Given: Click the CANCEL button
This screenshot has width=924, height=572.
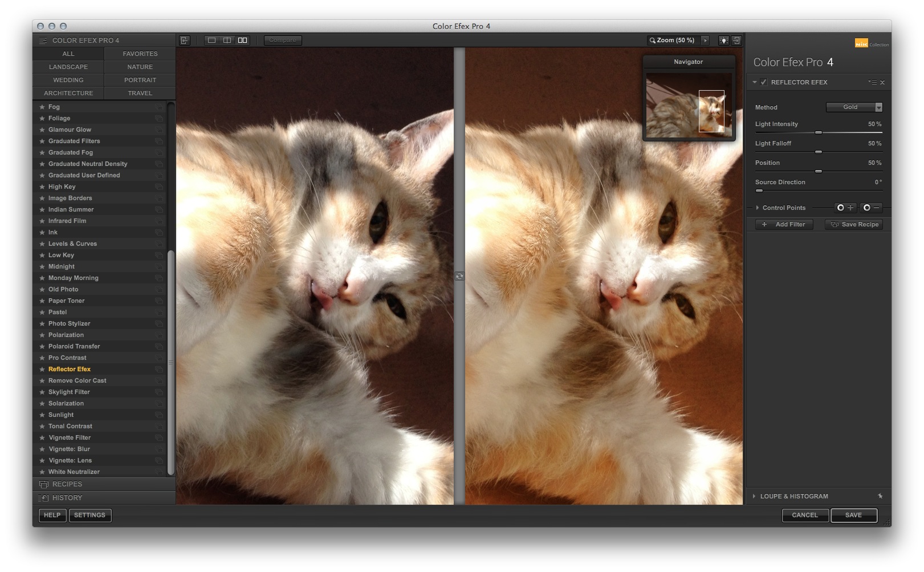Looking at the screenshot, I should 805,515.
